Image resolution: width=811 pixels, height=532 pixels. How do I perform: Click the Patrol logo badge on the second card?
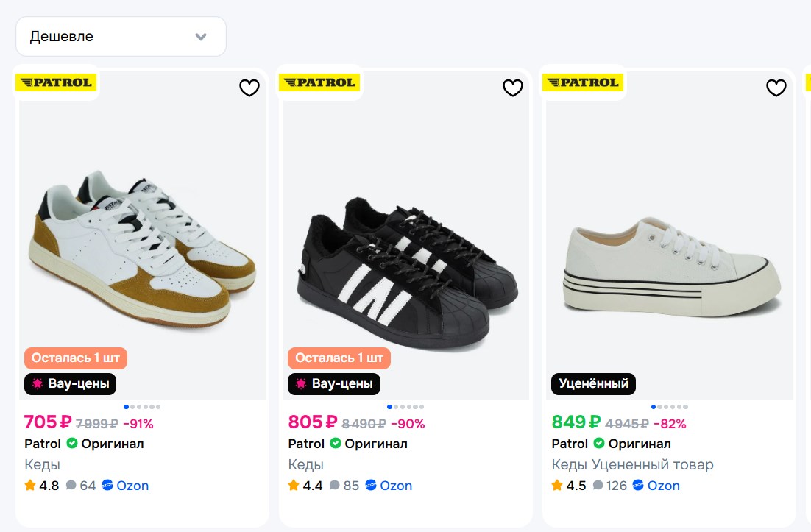(319, 82)
